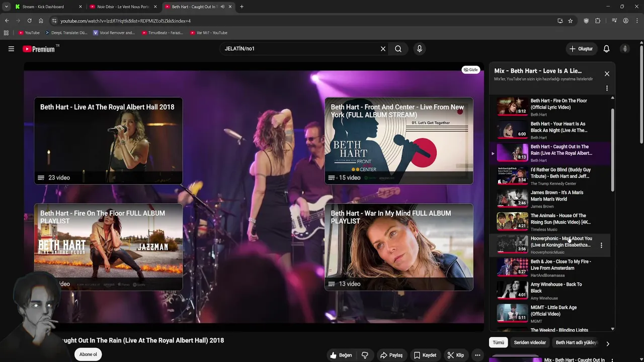Click the YouTube search input field
The height and width of the screenshot is (362, 644).
pos(299,49)
